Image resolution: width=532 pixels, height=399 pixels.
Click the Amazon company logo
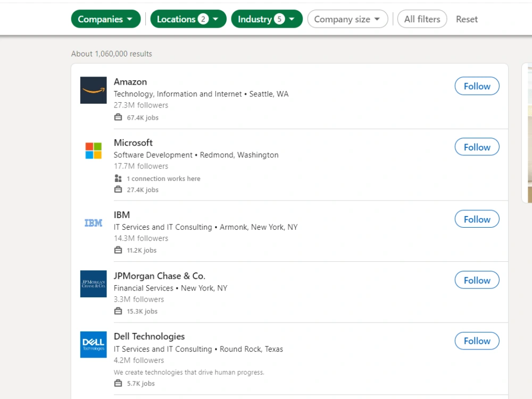[93, 90]
